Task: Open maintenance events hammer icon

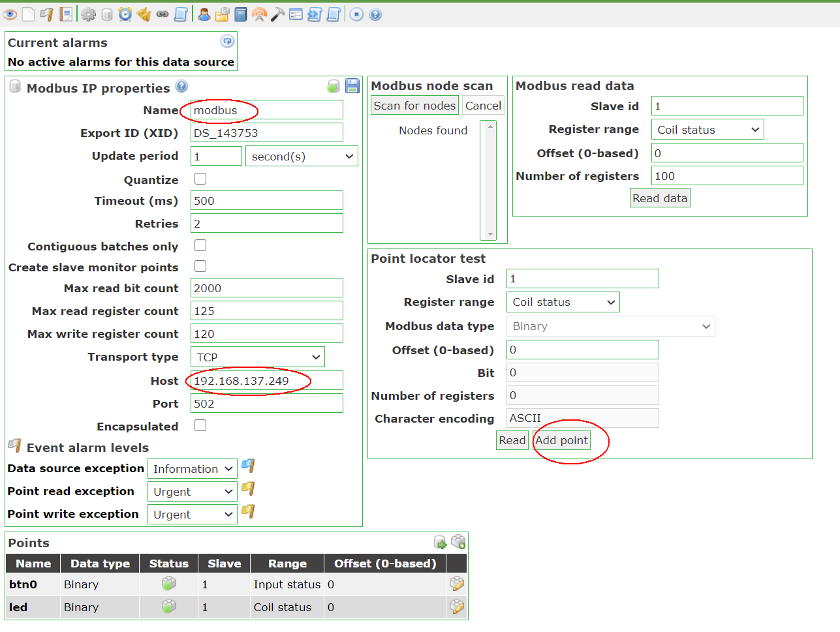Action: [277, 14]
